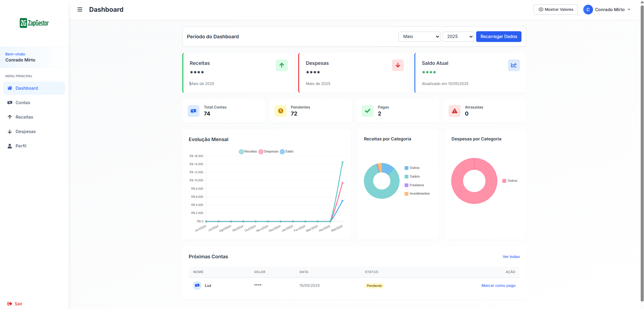The height and width of the screenshot is (309, 644).
Task: Click the pink Outros donut chart segment
Action: [x=474, y=165]
